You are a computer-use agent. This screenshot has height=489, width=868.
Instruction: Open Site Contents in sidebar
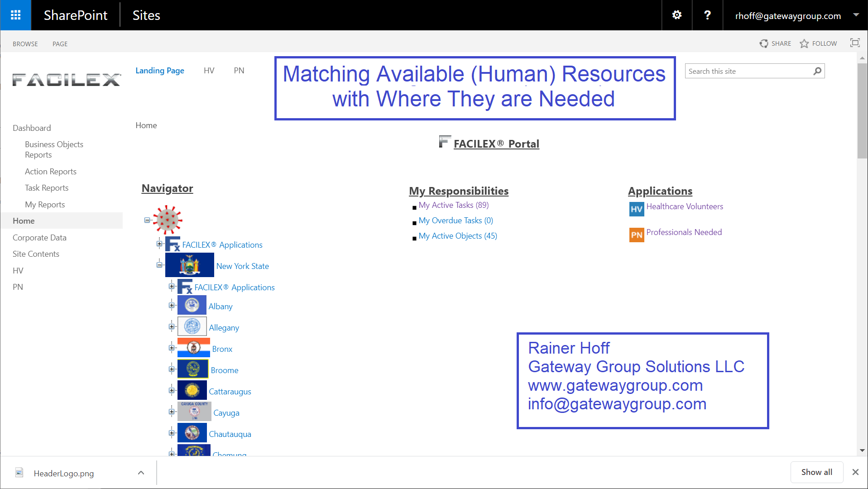click(36, 254)
